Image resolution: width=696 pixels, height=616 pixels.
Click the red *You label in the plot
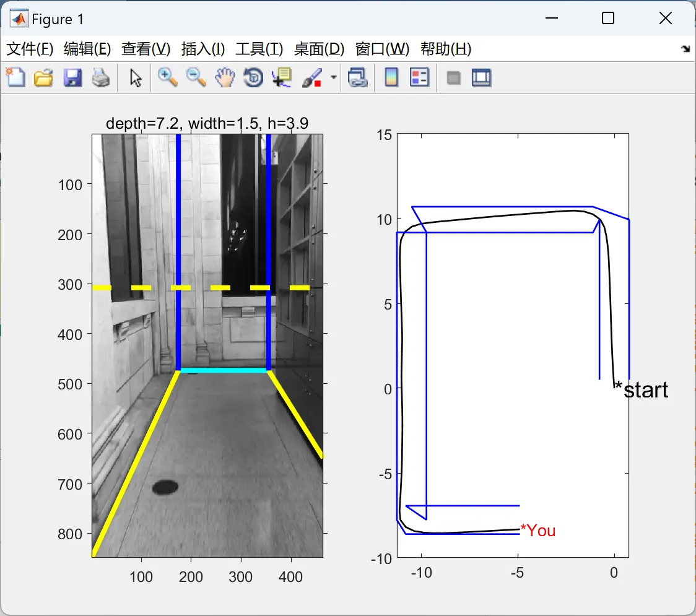538,531
